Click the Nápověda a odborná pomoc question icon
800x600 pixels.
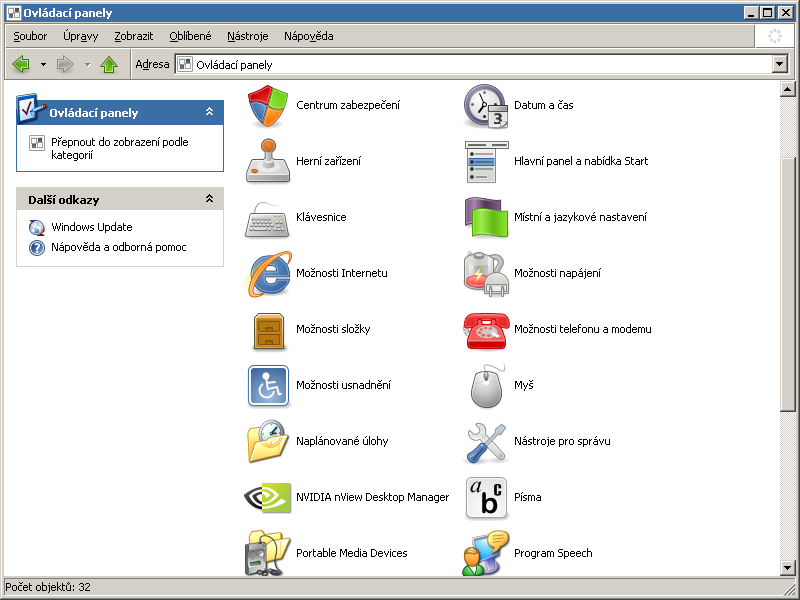click(37, 248)
